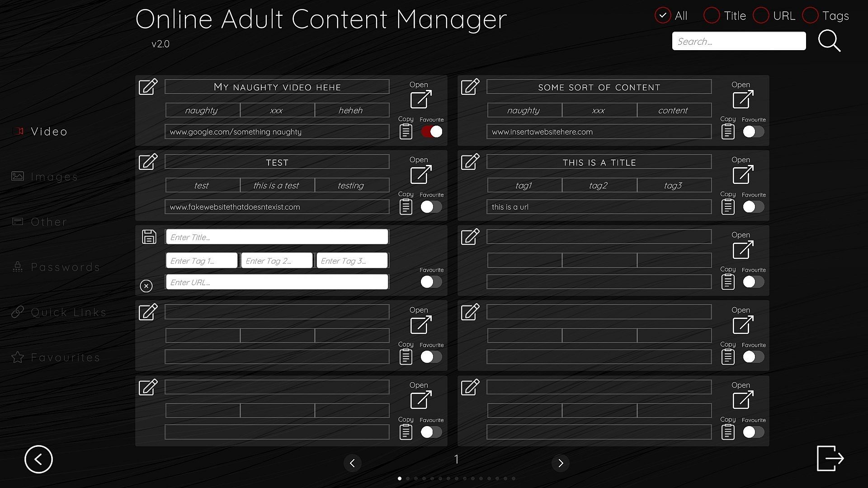
Task: Select the Tags search filter radio
Action: [x=810, y=15]
